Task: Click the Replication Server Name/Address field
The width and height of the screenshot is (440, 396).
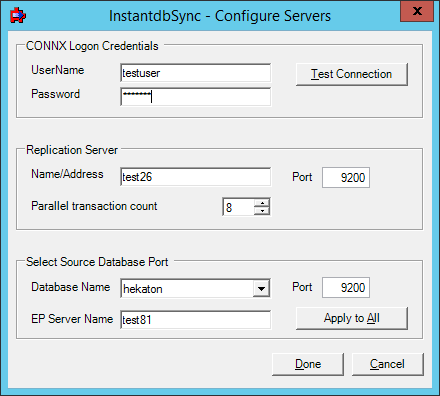Action: click(x=196, y=177)
